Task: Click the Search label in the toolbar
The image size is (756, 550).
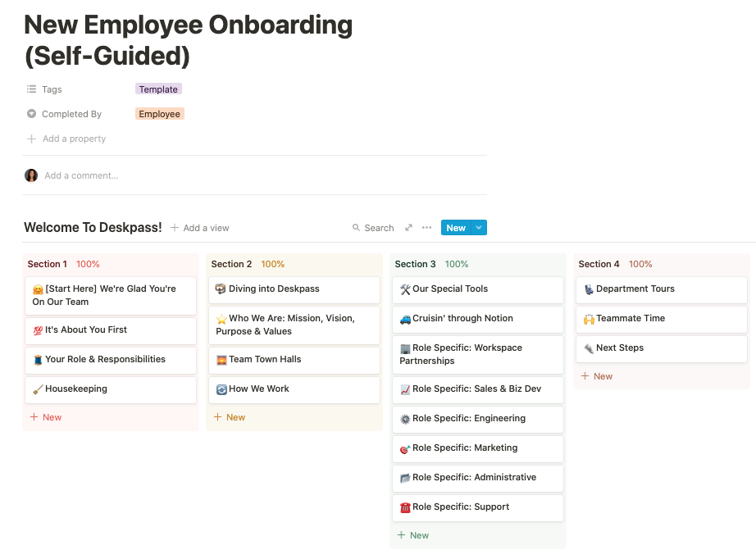Action: click(x=379, y=228)
